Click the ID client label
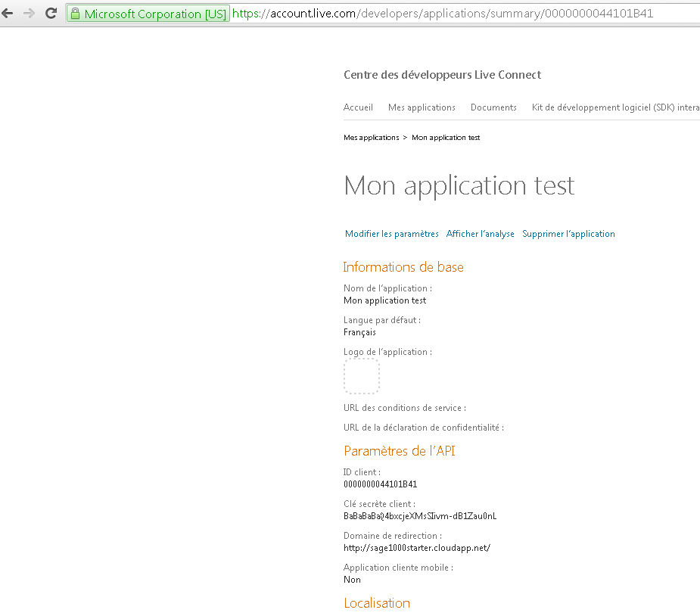This screenshot has width=700, height=616. (362, 471)
